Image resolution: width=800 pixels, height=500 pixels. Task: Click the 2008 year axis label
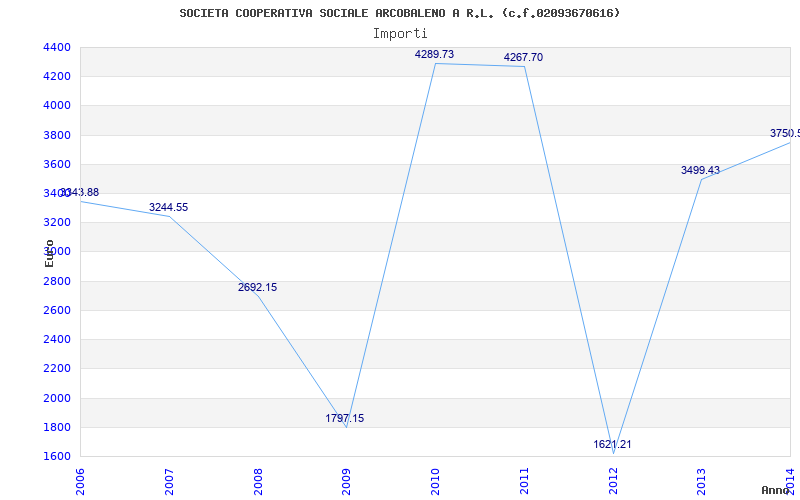pos(258,482)
